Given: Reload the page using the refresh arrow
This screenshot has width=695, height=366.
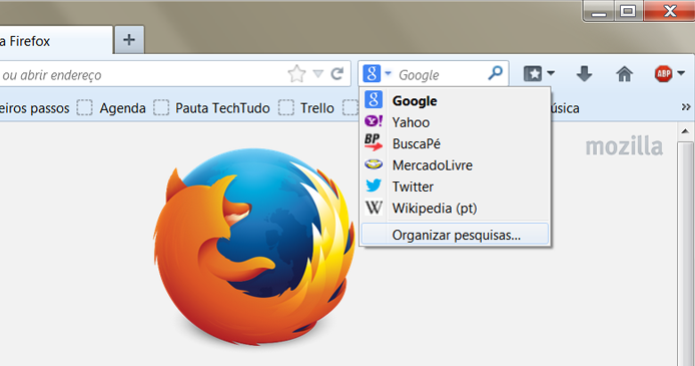Looking at the screenshot, I should pyautogui.click(x=337, y=74).
